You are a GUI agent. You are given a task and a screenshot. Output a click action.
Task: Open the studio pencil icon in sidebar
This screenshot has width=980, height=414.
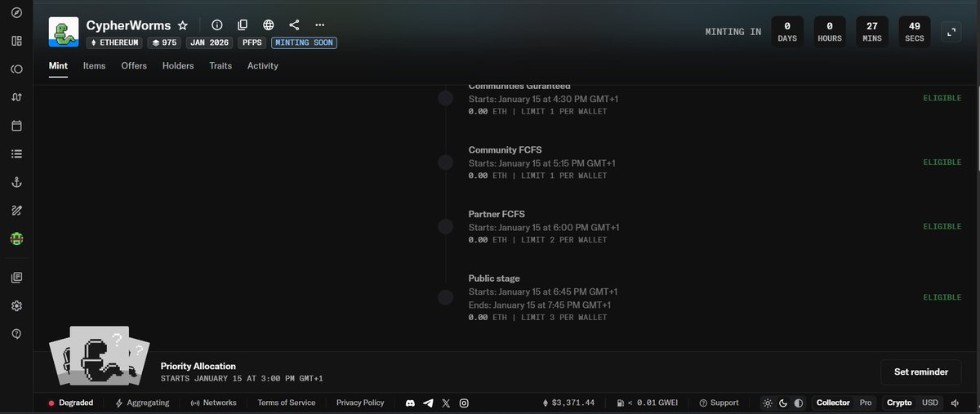coord(16,211)
